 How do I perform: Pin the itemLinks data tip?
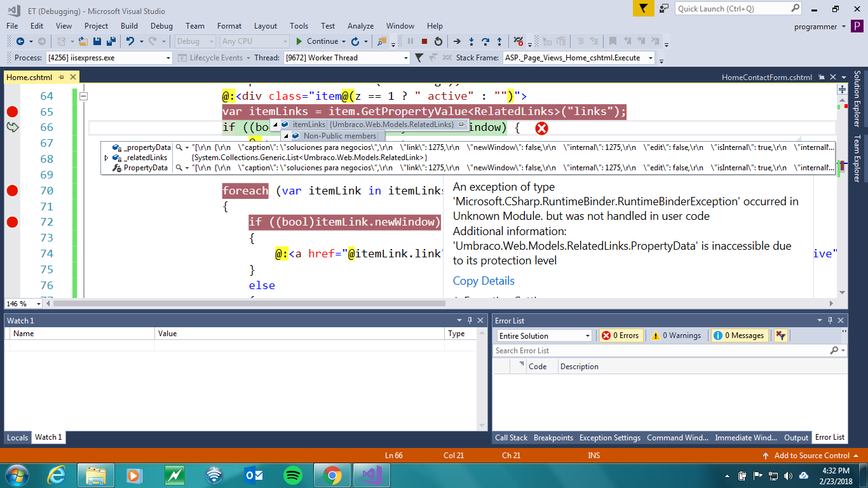click(462, 125)
